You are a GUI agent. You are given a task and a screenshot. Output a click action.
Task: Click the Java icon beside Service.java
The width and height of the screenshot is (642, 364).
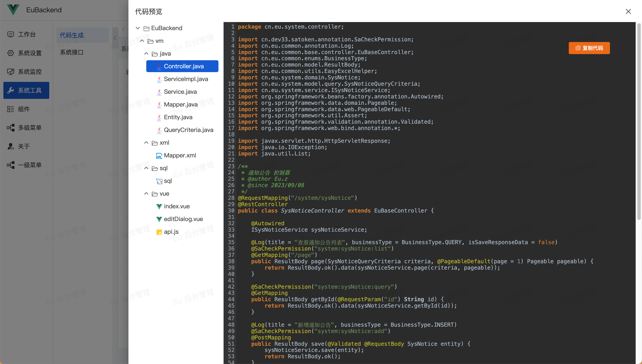click(x=159, y=92)
